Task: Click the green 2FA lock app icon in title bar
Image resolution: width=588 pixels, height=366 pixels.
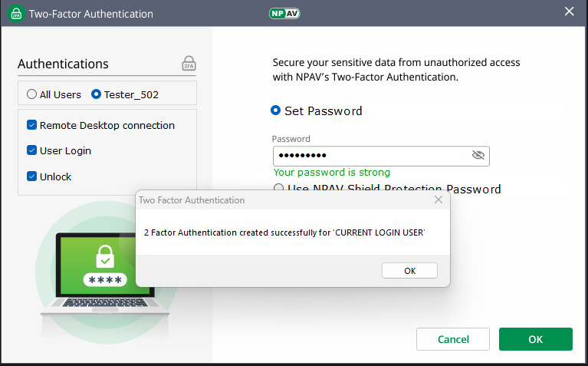Action: click(x=15, y=14)
